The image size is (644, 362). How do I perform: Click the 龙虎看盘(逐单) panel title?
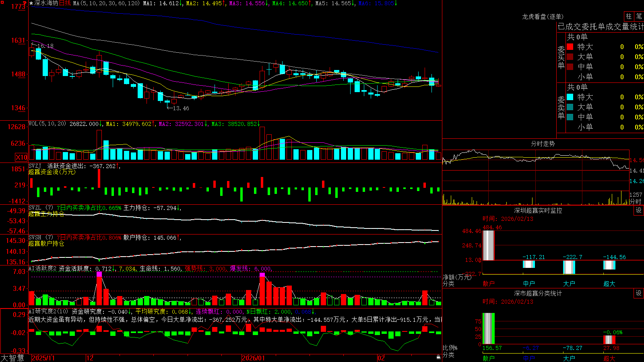point(543,16)
